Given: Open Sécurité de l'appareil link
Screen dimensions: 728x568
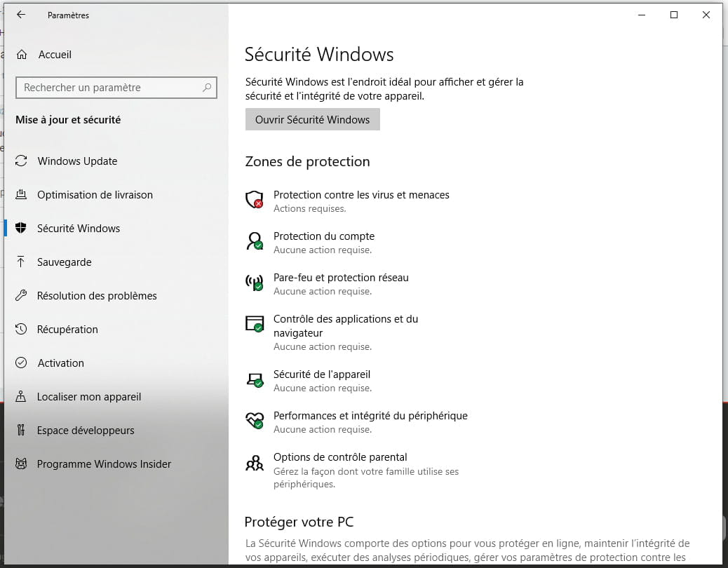Looking at the screenshot, I should tap(322, 374).
